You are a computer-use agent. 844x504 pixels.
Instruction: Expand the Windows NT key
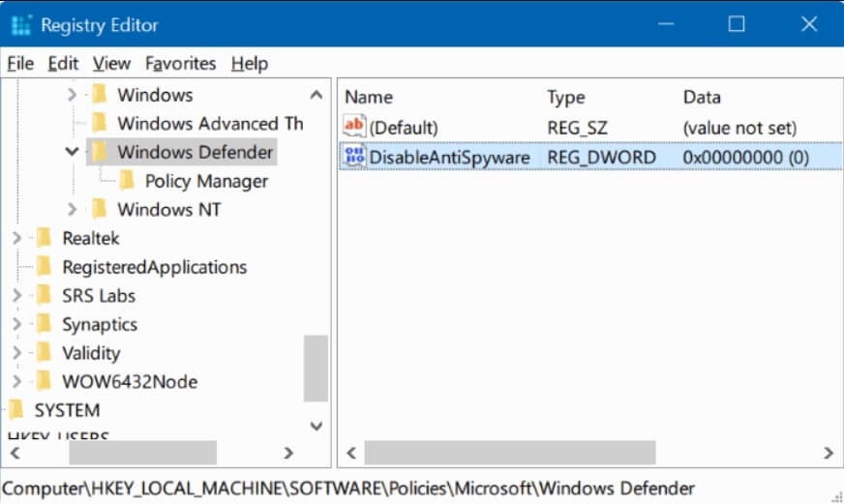73,209
